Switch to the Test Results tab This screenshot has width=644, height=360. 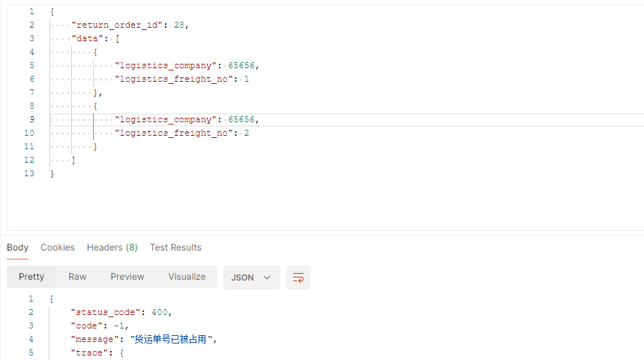(x=175, y=247)
